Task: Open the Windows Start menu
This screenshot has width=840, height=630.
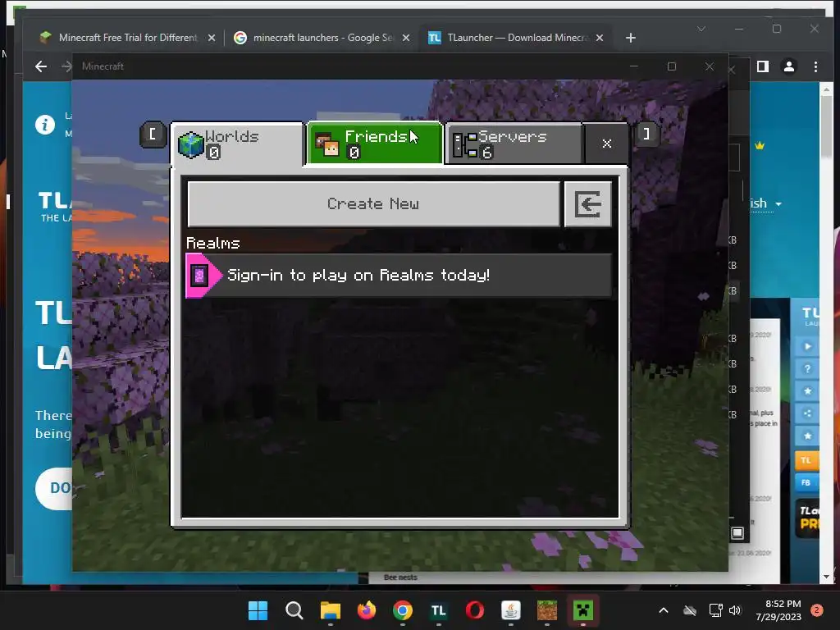Action: point(258,610)
